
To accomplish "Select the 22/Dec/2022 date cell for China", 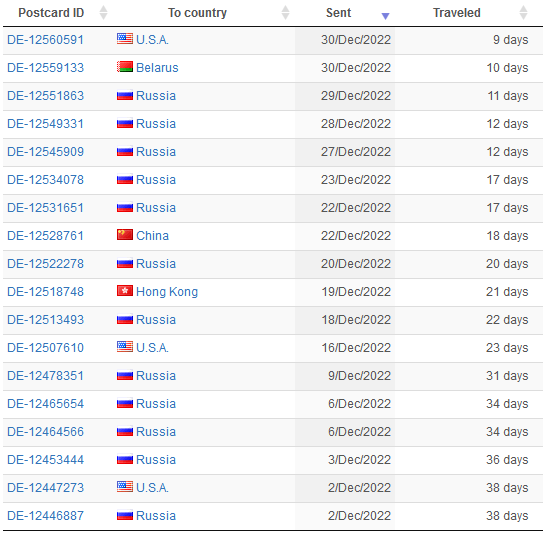I will click(x=345, y=236).
